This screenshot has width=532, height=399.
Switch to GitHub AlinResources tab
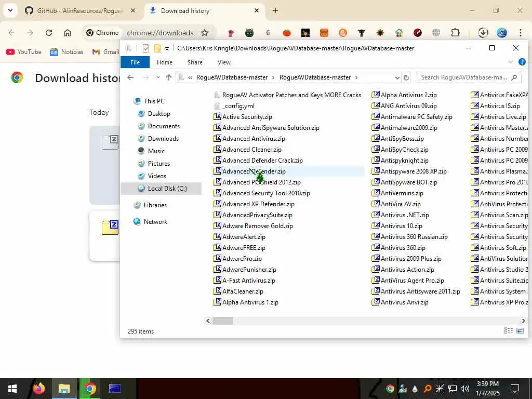pyautogui.click(x=80, y=10)
